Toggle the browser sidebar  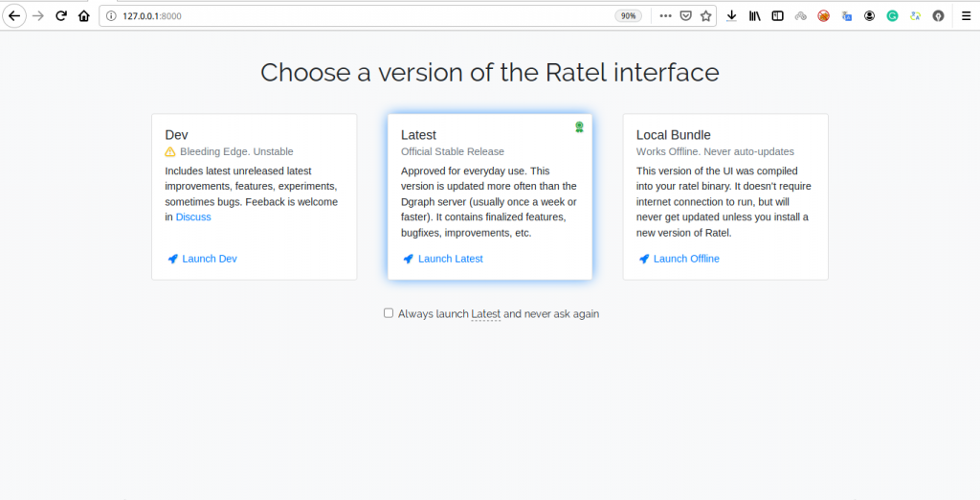777,16
